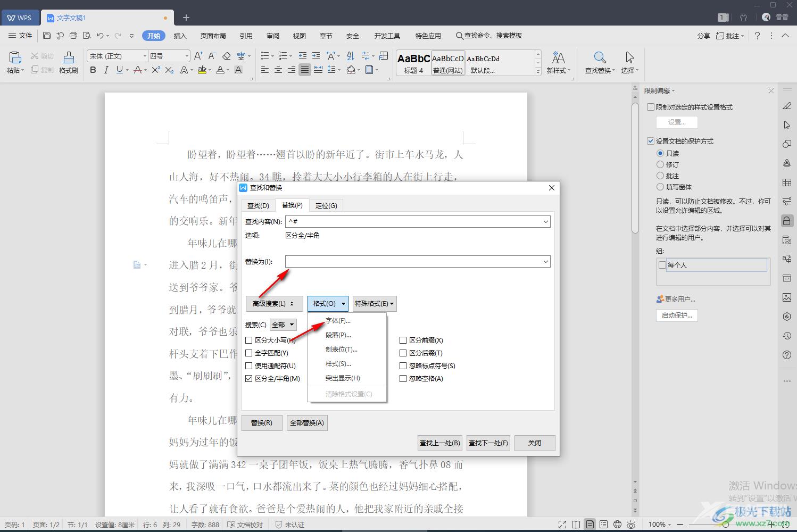Select the 修订 radio button

660,164
